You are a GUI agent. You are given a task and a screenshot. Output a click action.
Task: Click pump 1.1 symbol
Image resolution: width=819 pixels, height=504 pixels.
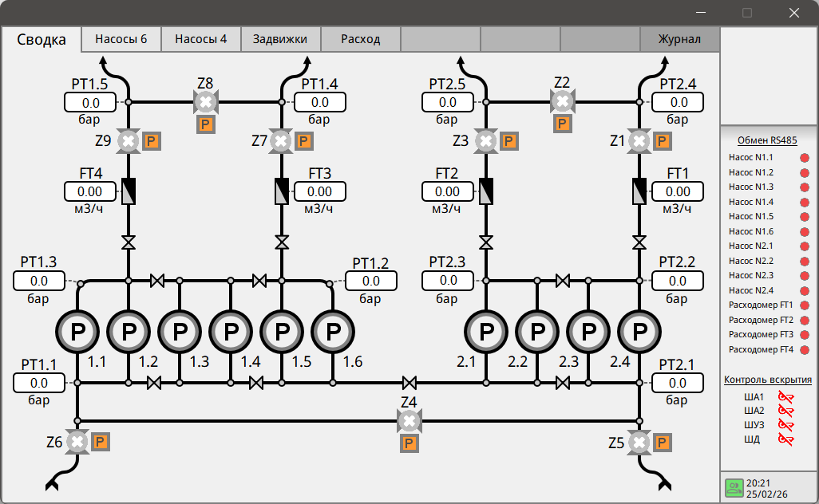(77, 331)
